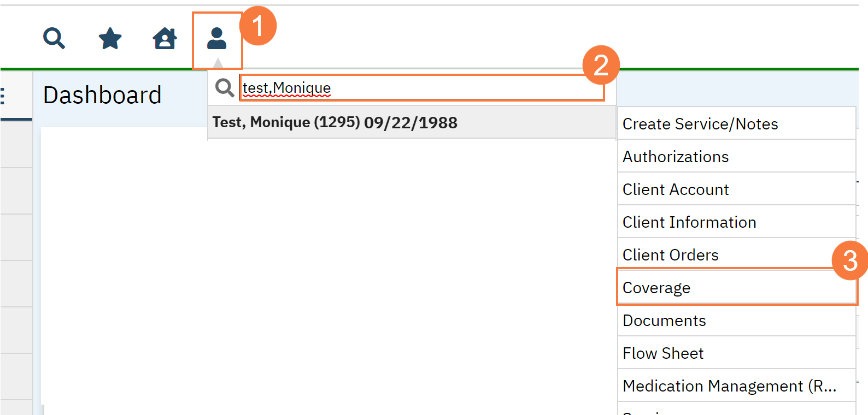Viewport: 868px width, 415px height.
Task: Select Client Information in the list
Action: (x=689, y=222)
